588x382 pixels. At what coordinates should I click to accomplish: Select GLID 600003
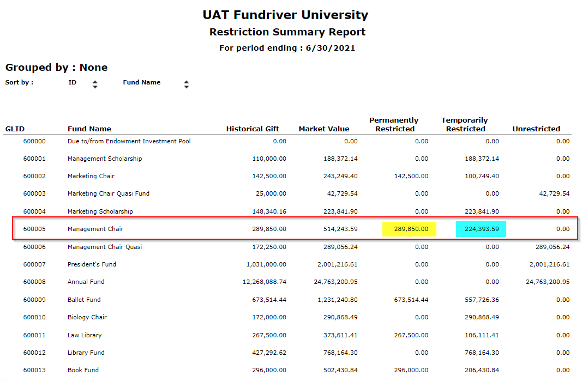click(34, 193)
